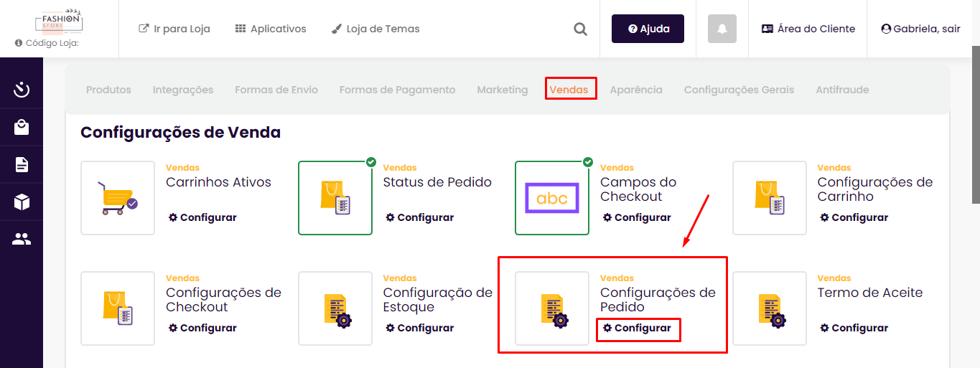The height and width of the screenshot is (368, 980).
Task: Go to the Antifraude tab
Action: [x=842, y=90]
